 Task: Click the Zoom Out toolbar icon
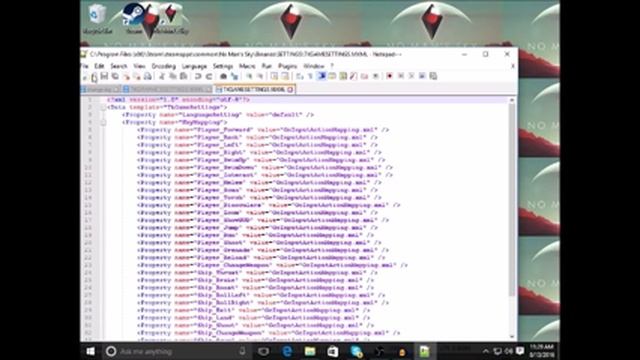pos(260,76)
